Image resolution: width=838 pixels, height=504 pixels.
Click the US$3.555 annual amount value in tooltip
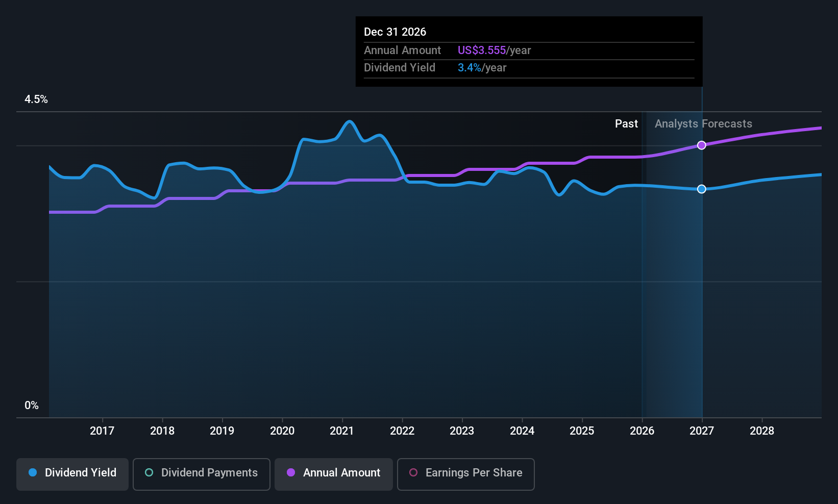tap(481, 51)
